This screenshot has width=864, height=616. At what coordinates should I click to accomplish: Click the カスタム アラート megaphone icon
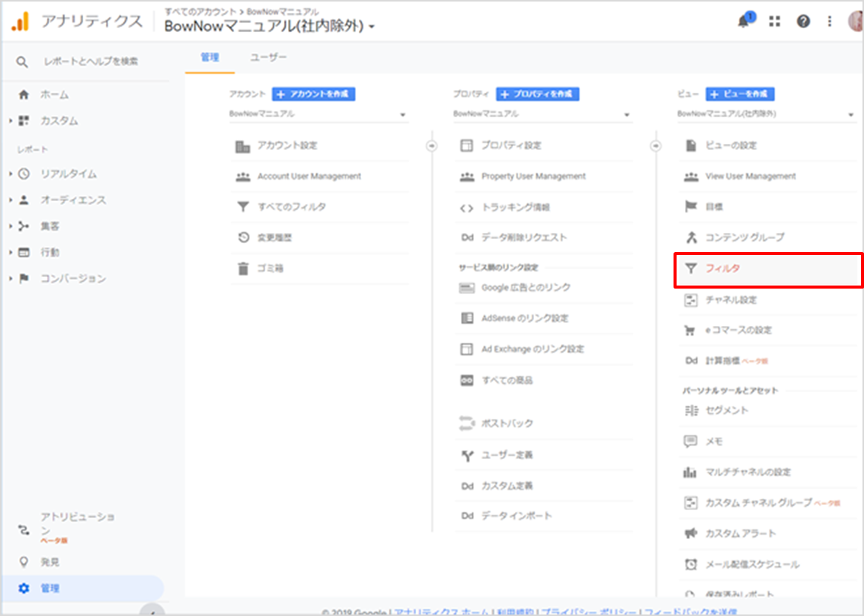(x=690, y=534)
